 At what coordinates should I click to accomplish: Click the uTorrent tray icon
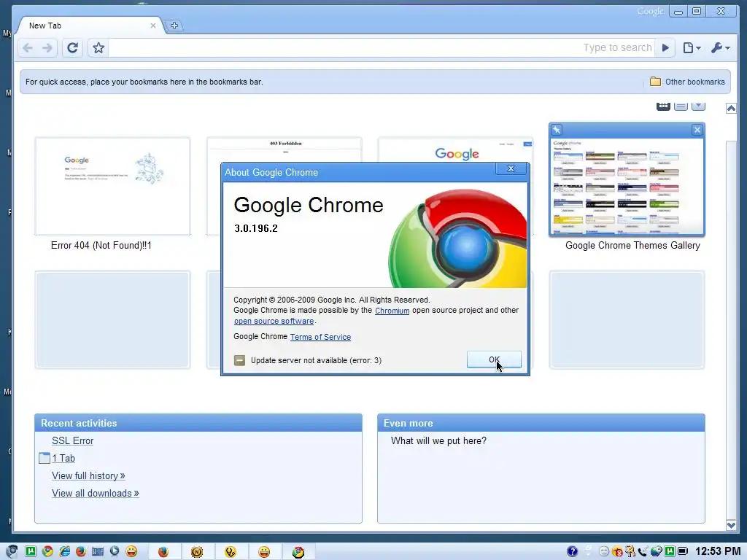click(670, 551)
